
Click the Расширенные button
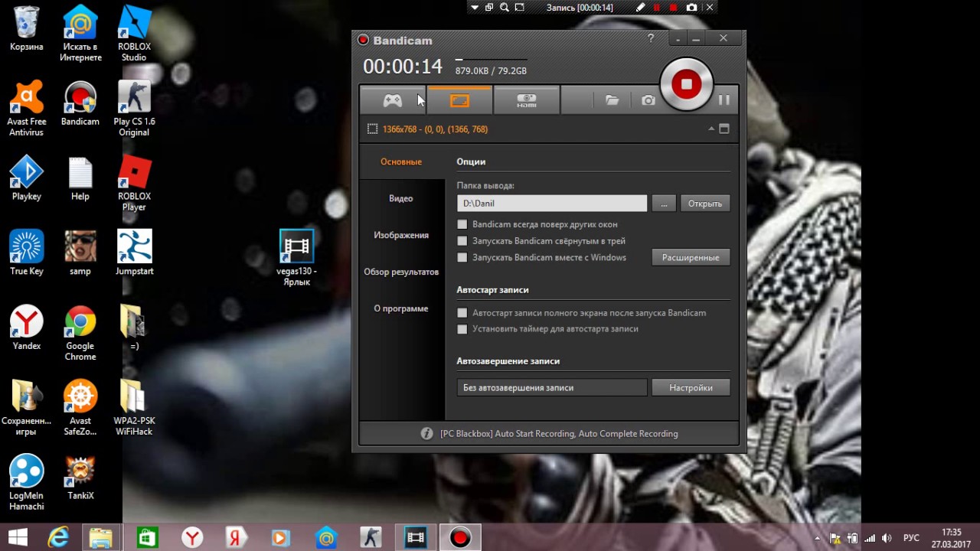691,258
